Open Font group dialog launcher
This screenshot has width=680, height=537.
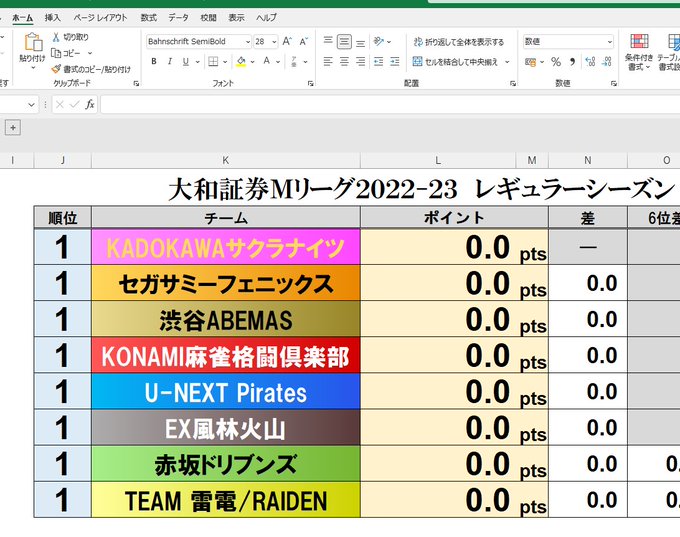pyautogui.click(x=311, y=83)
